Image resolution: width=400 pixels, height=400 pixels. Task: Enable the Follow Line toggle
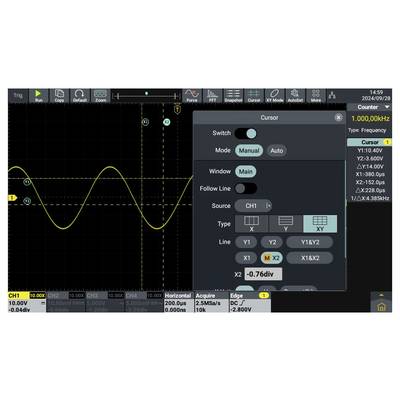click(x=246, y=188)
